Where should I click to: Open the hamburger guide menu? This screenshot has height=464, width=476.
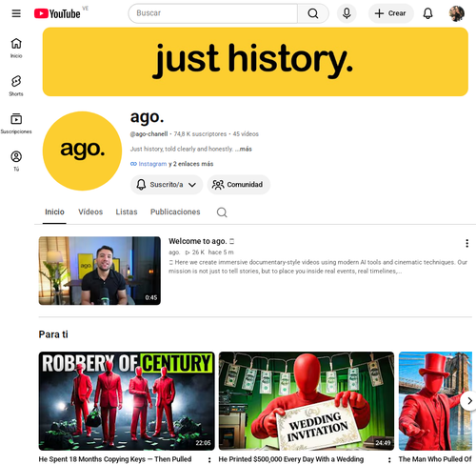[16, 13]
